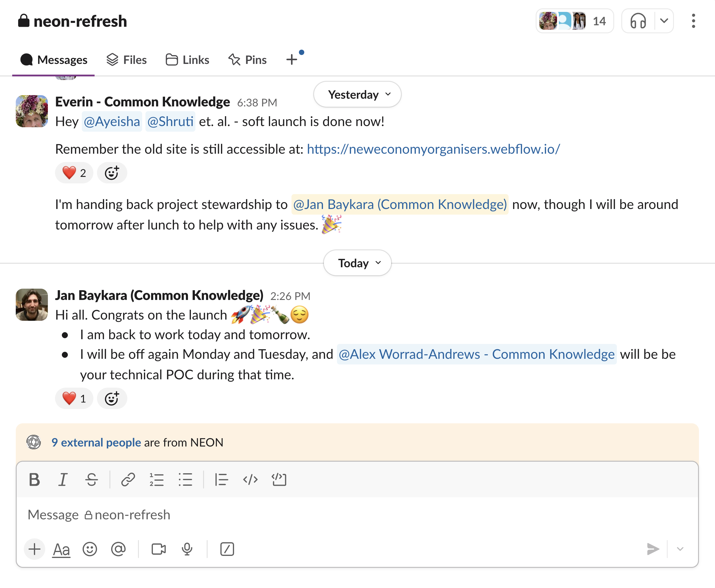Click the 9 external people link

[x=96, y=442]
